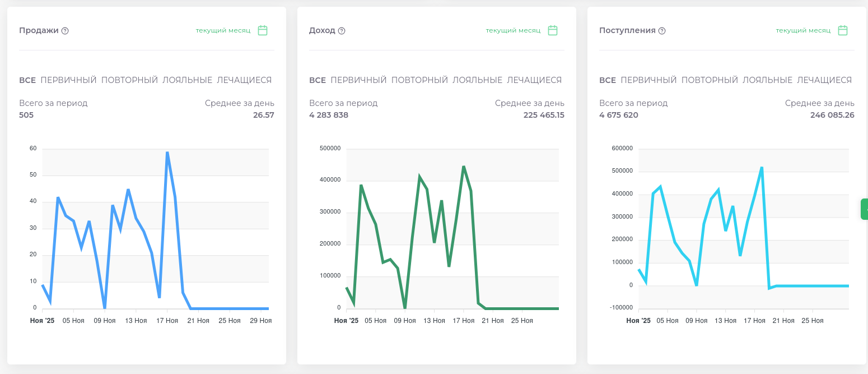Select ЛОЯЛЬНЫЕ tab in Поступления card
The height and width of the screenshot is (374, 868).
click(x=767, y=80)
